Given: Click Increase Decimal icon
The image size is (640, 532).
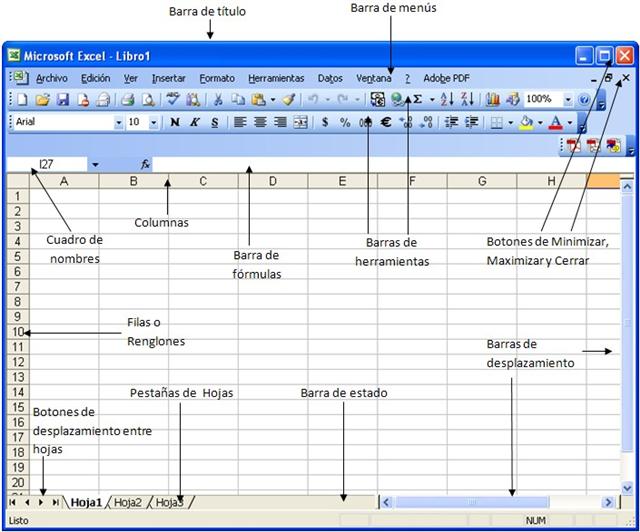Looking at the screenshot, I should pyautogui.click(x=406, y=122).
